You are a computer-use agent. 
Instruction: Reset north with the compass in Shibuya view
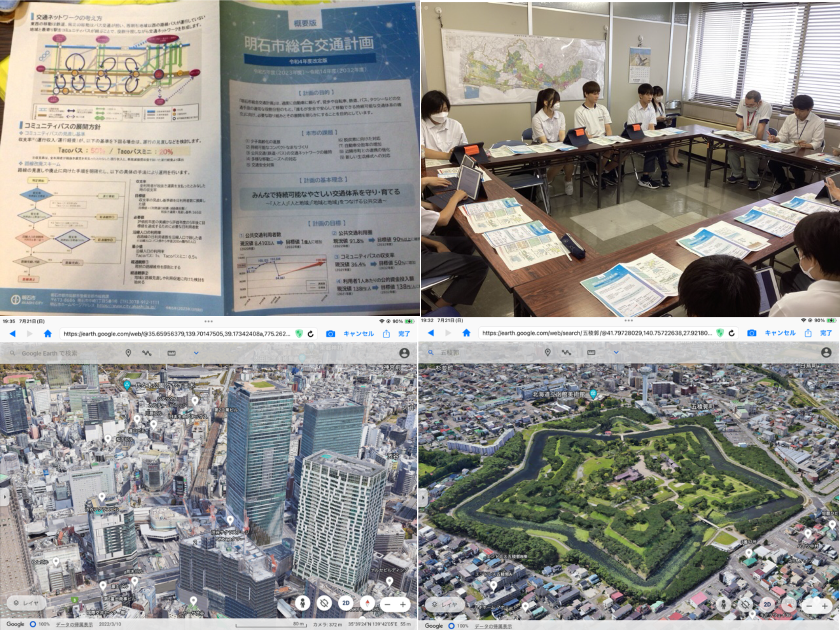pos(367,603)
